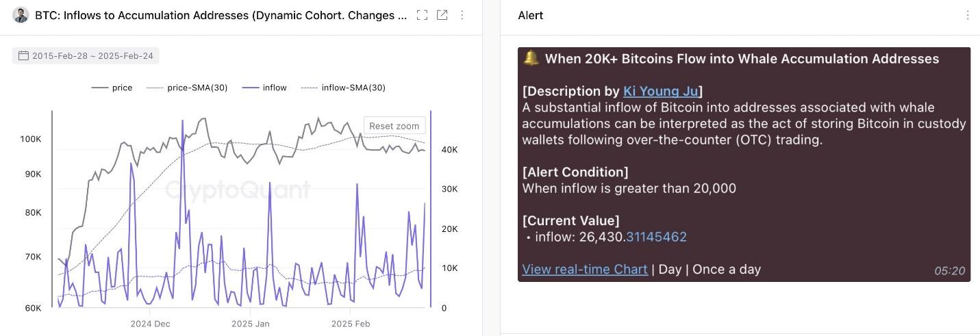Toggle the inflow series in the legend
This screenshot has width=980, height=336.
click(x=265, y=88)
